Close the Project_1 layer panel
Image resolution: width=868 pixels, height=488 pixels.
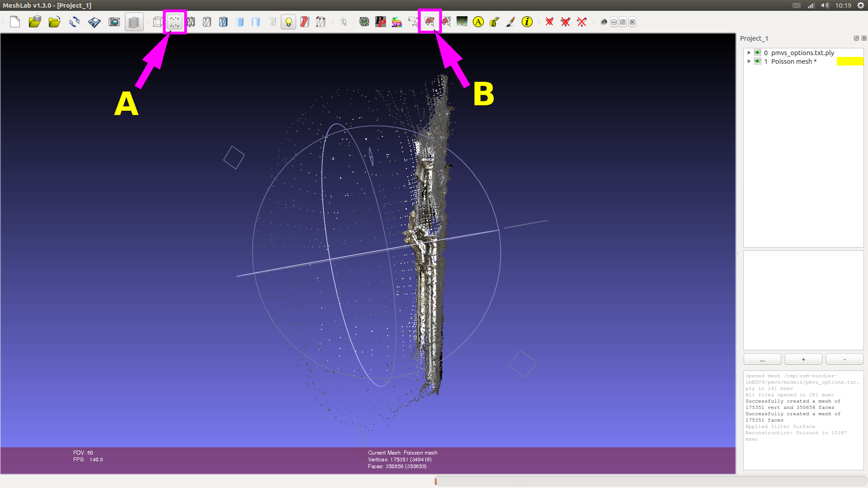click(x=864, y=38)
